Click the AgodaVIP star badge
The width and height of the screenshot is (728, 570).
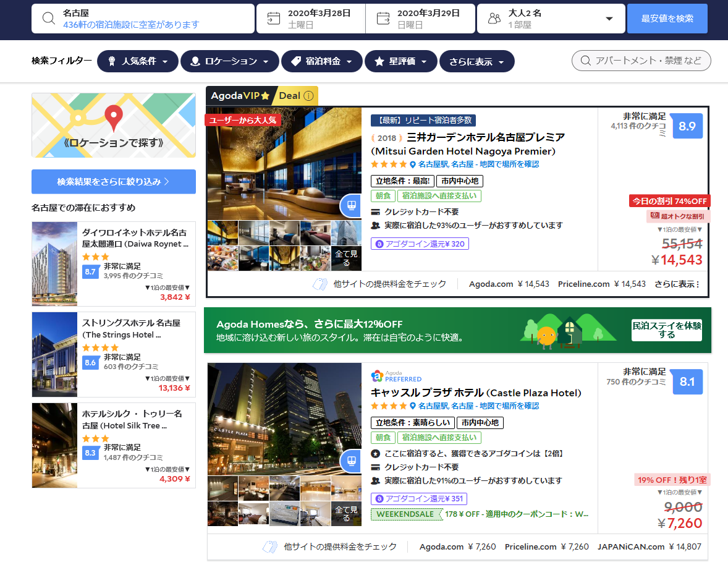coord(240,96)
